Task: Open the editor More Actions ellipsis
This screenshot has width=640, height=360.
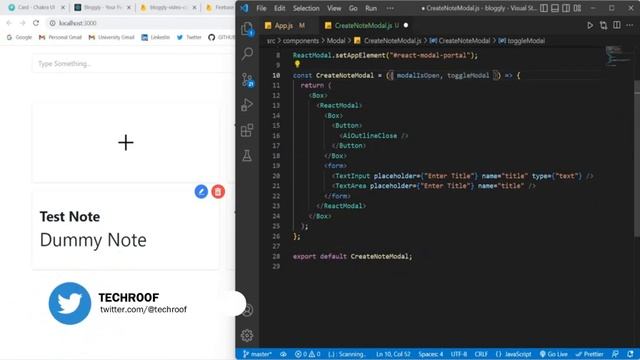Action: point(630,25)
